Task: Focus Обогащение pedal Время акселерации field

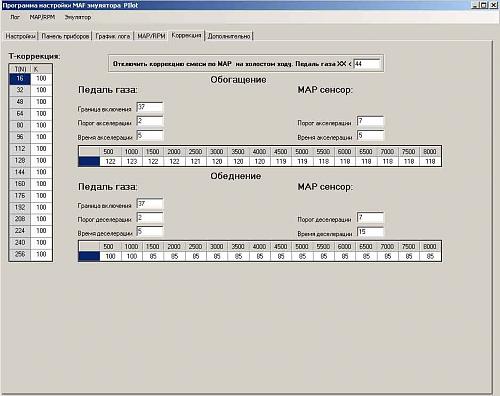Action: click(x=150, y=135)
